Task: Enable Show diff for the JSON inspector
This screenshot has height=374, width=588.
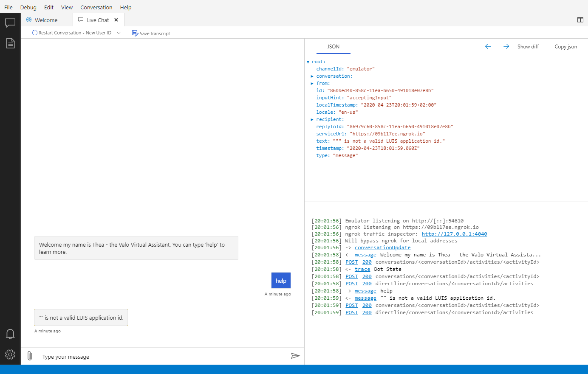Action: (528, 47)
